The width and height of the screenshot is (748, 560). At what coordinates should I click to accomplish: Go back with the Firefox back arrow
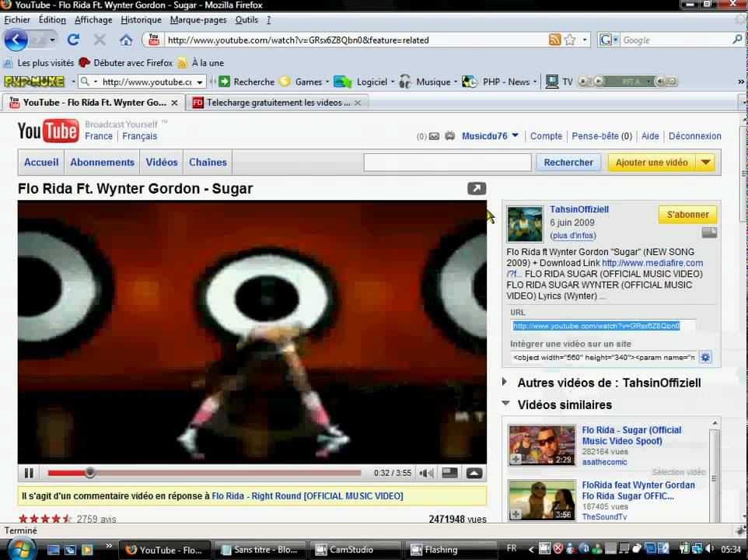(x=16, y=40)
